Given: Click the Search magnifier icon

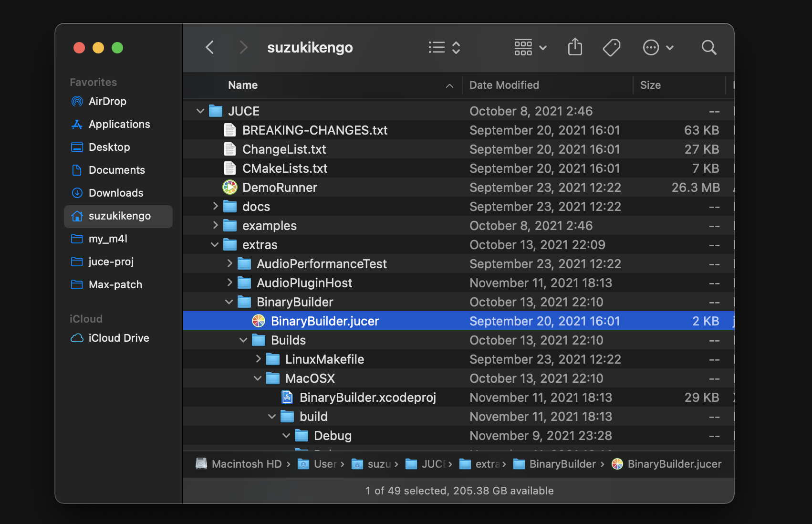Looking at the screenshot, I should point(709,47).
